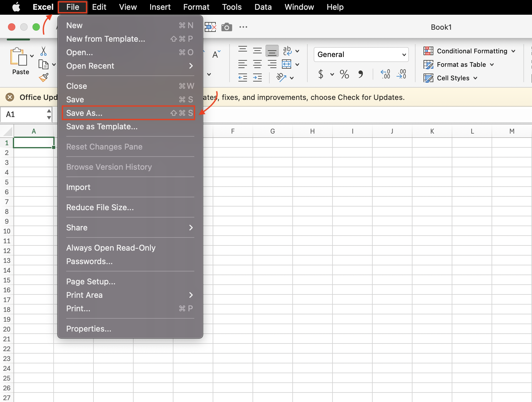The image size is (532, 402).
Task: Click the Name Box stepper arrows
Action: (49, 114)
